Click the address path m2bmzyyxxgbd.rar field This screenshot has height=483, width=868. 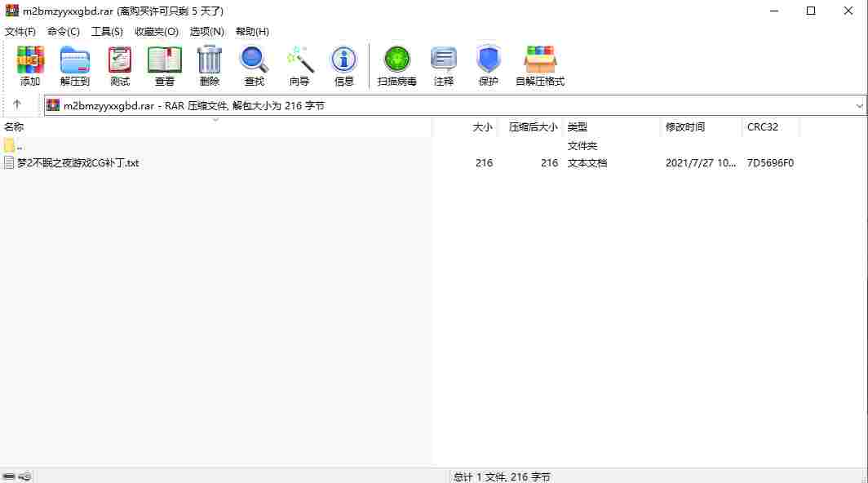(x=454, y=105)
